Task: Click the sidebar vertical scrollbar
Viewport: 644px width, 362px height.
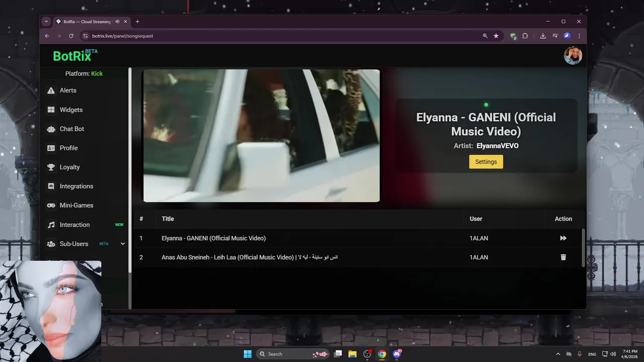Action: (130, 171)
